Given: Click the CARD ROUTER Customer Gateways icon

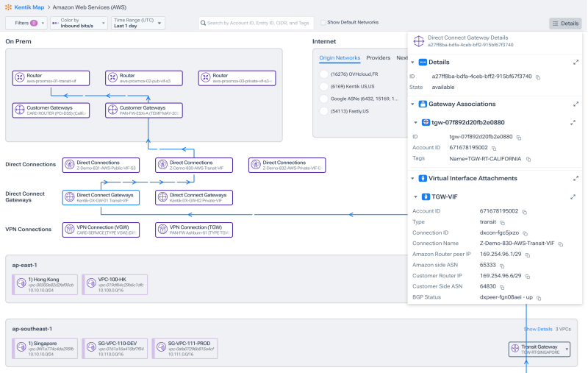Looking at the screenshot, I should coord(20,110).
